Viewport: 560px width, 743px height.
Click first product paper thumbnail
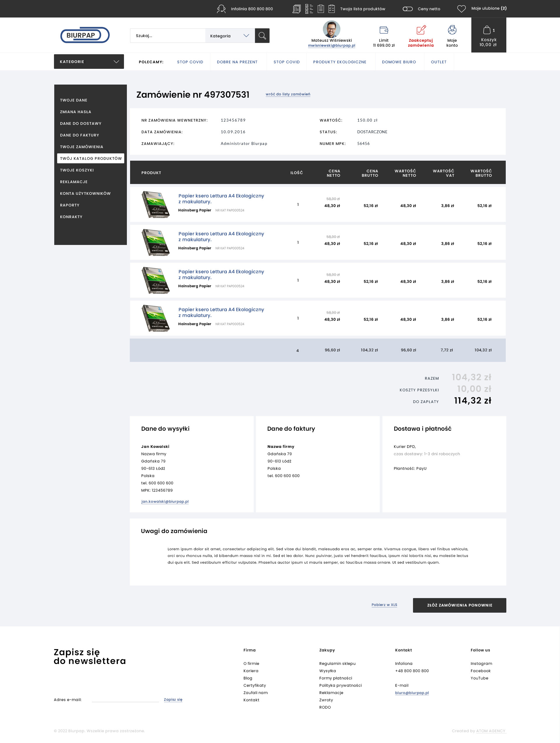click(155, 205)
